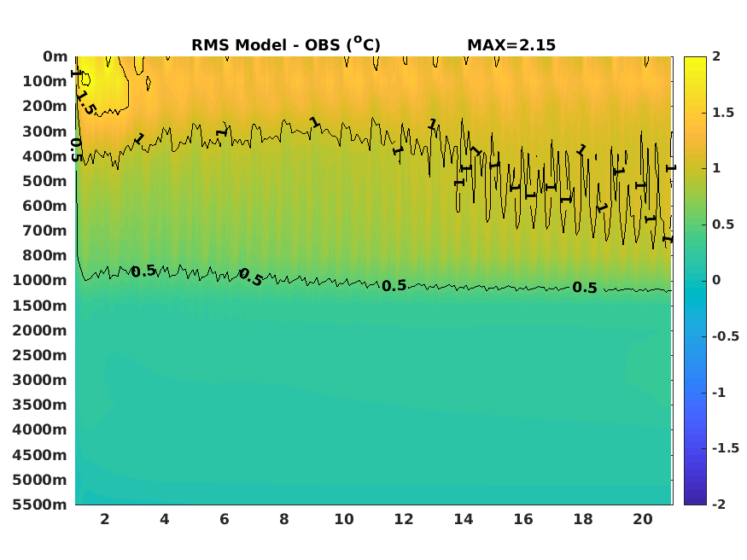Click the "600m" depth label
Screen dimensions: 747x560
click(44, 206)
